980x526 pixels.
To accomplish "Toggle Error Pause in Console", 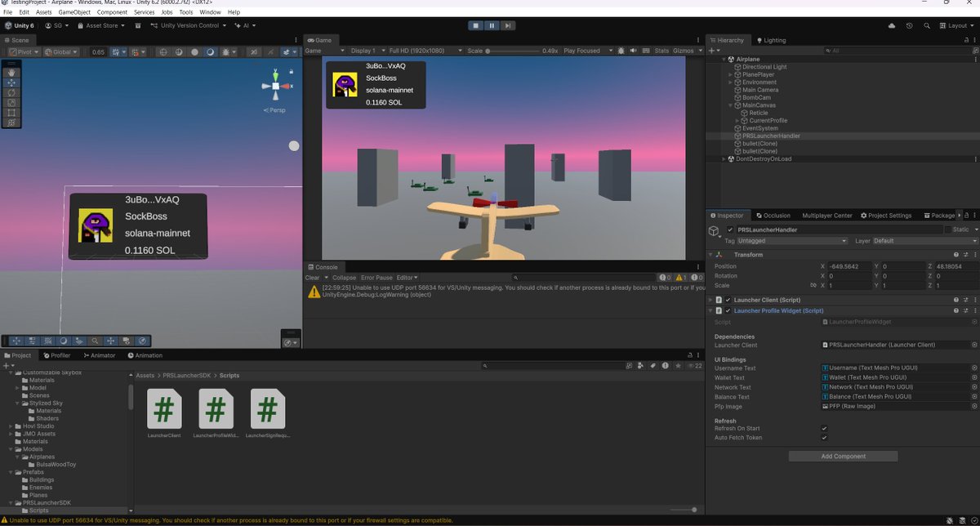I will click(x=377, y=278).
